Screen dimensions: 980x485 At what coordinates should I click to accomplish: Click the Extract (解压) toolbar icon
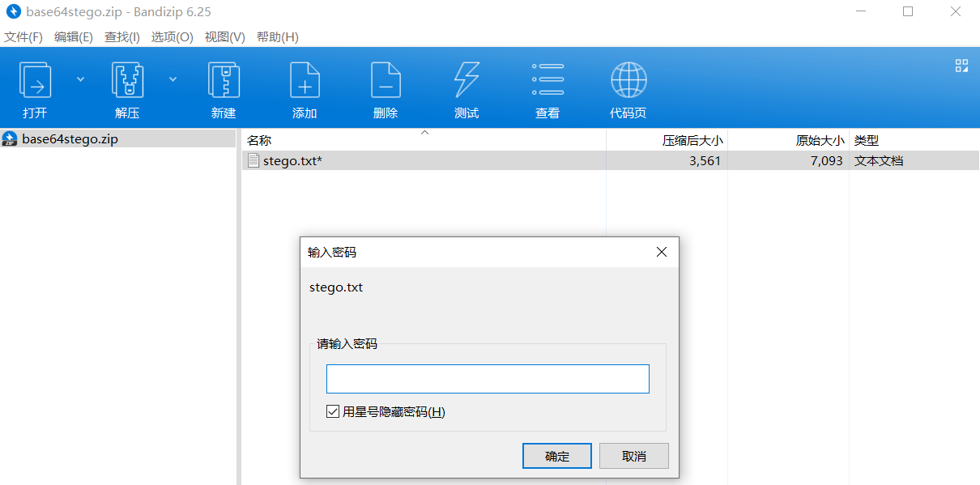click(127, 80)
